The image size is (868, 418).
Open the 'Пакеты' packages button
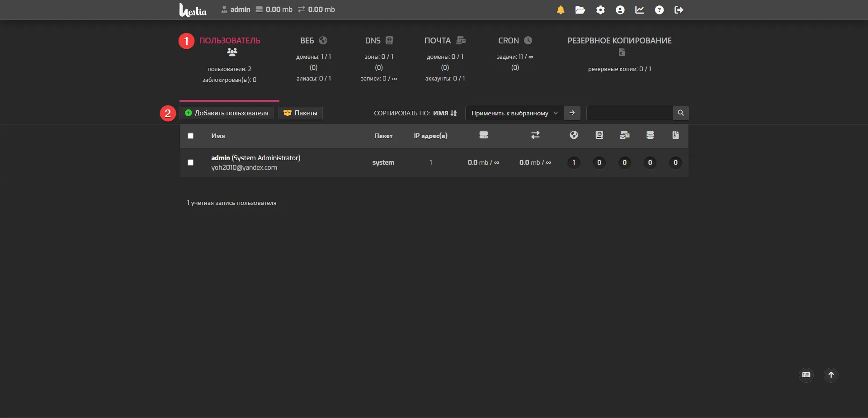tap(300, 113)
